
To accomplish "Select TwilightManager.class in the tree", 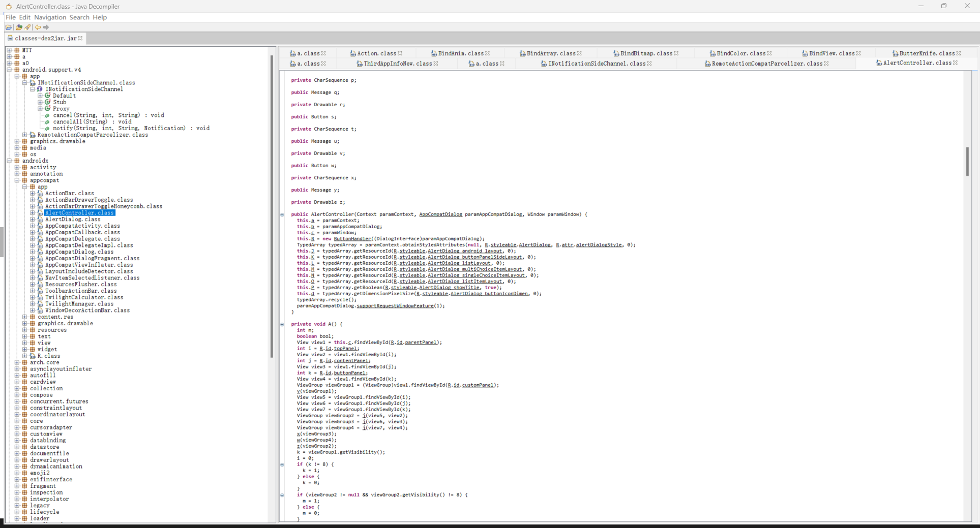I will click(79, 304).
